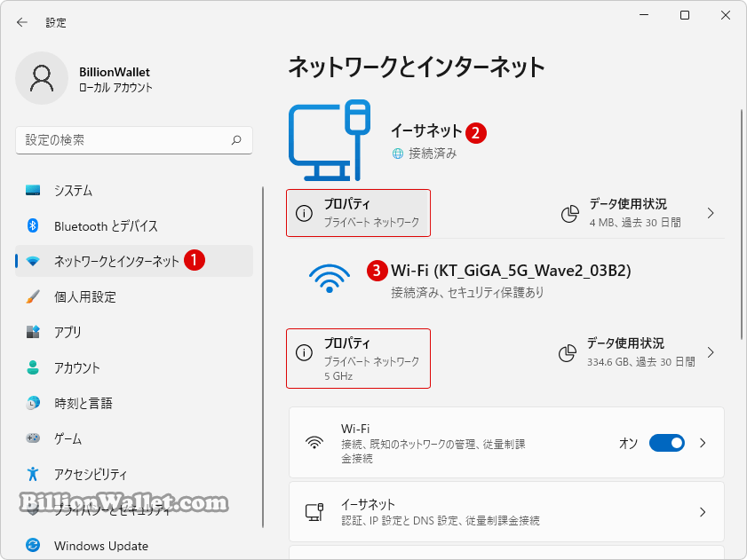747x560 pixels.
Task: Click the システム monitor icon
Action: tap(33, 191)
